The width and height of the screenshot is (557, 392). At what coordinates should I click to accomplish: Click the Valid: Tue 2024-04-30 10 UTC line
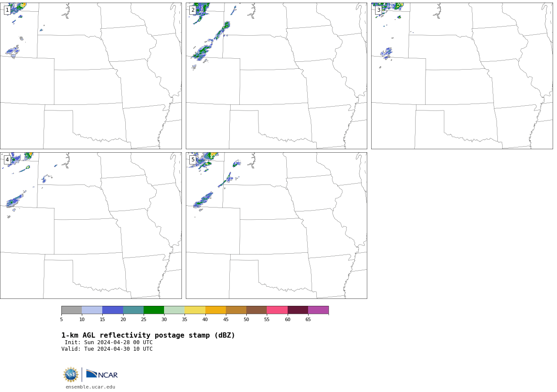click(107, 349)
